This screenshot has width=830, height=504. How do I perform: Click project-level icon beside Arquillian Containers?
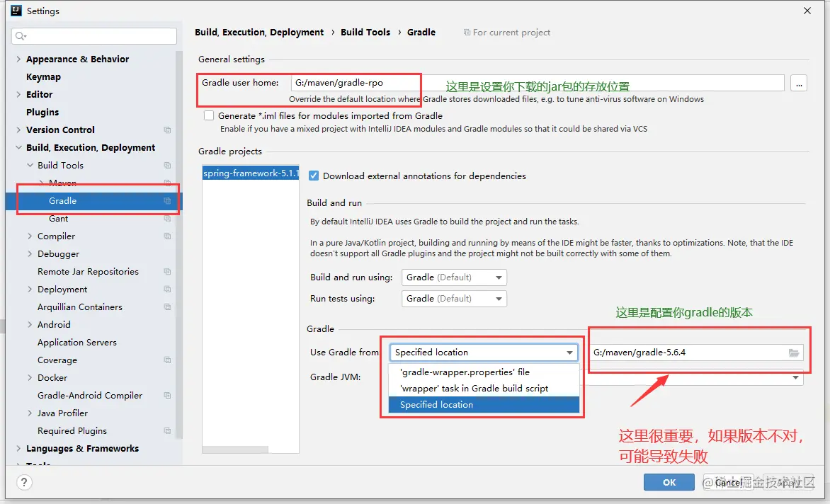(x=167, y=307)
